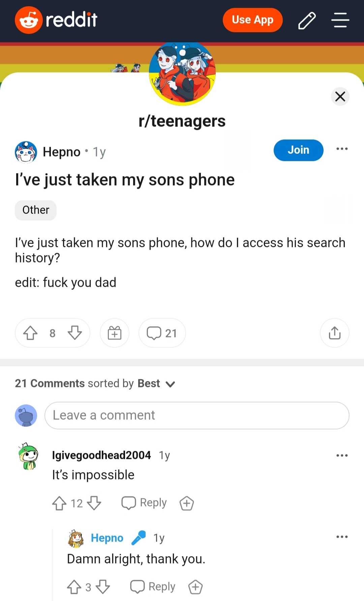Award Igivegoodhead2004's comment
This screenshot has height=601, width=364.
pos(186,503)
